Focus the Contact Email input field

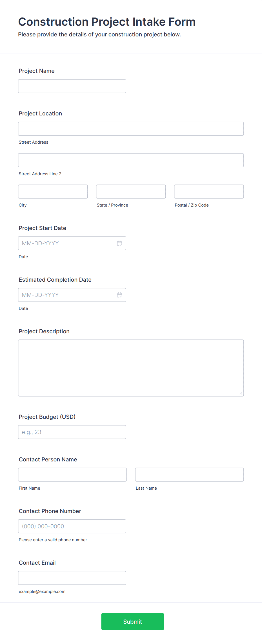[x=72, y=578]
